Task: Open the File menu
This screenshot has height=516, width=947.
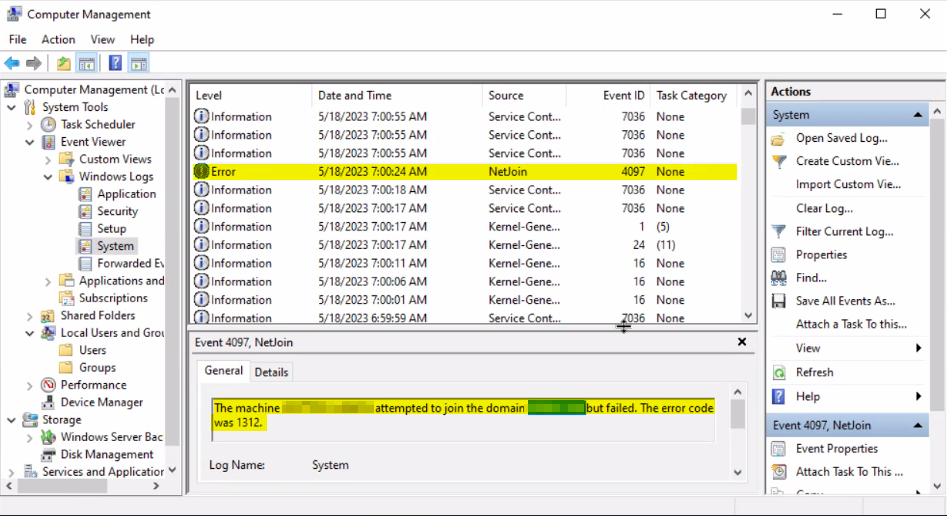Action: (18, 39)
